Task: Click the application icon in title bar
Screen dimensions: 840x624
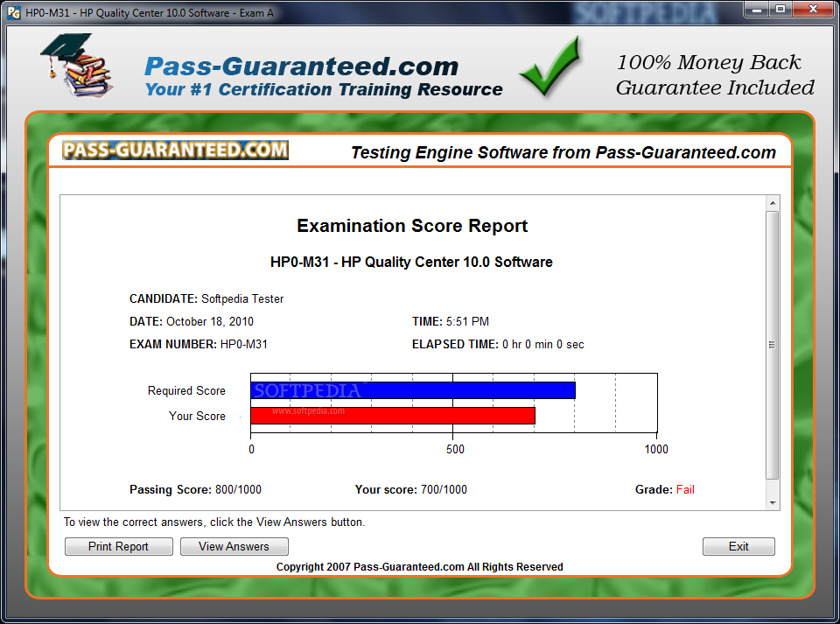Action: (x=15, y=12)
